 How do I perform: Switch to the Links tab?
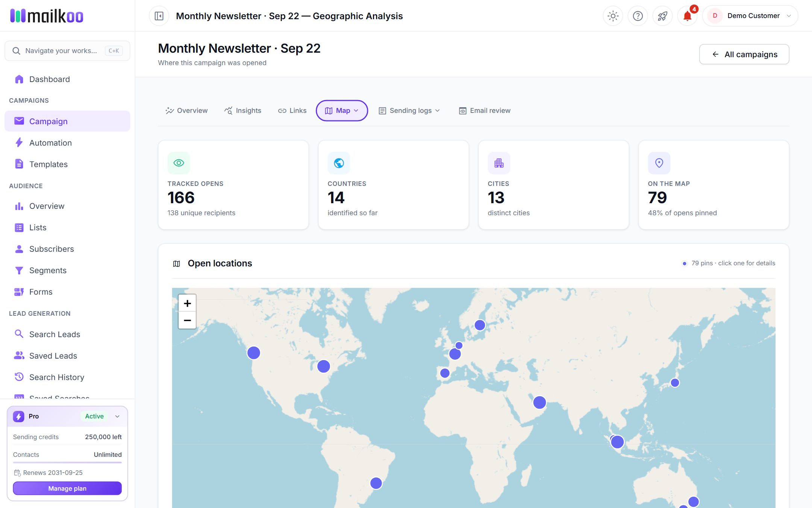[292, 111]
